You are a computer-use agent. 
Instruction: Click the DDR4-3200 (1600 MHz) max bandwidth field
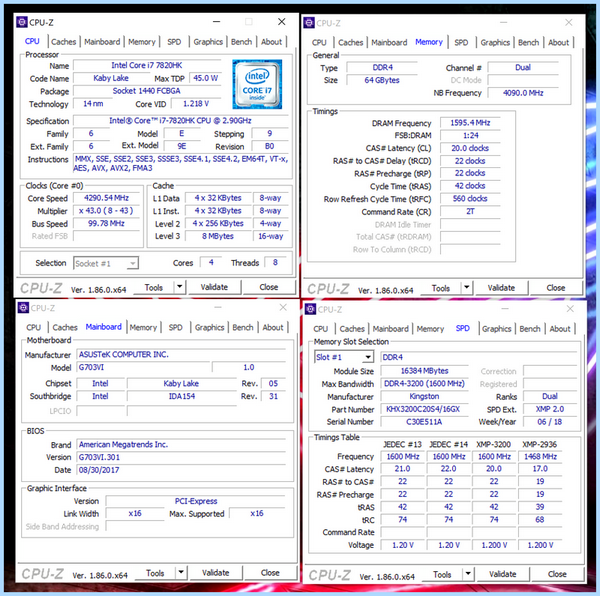[x=424, y=383]
